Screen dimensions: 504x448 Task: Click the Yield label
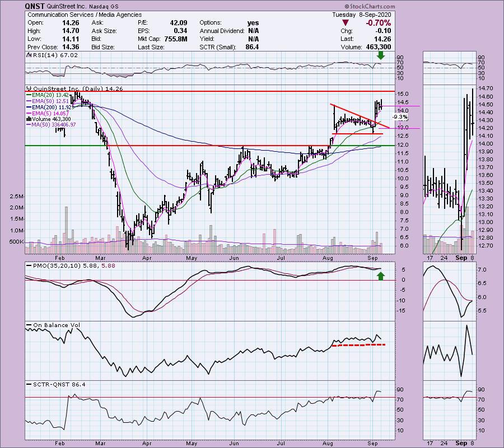[x=207, y=39]
